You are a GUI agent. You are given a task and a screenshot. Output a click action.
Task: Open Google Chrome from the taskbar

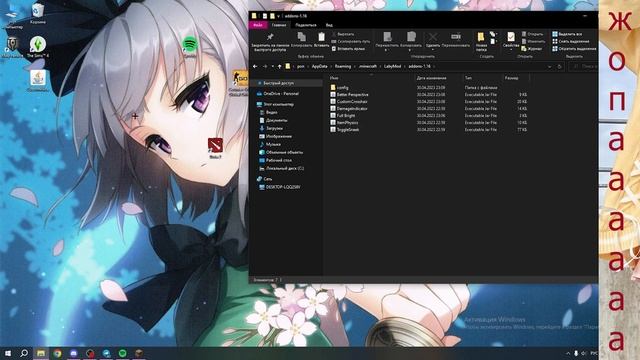point(57,353)
